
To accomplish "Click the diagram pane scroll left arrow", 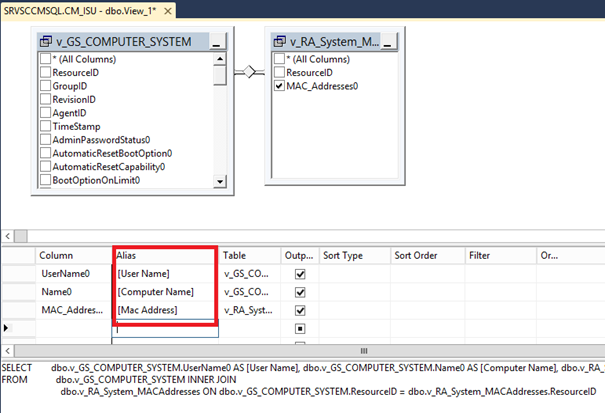I will pyautogui.click(x=8, y=236).
